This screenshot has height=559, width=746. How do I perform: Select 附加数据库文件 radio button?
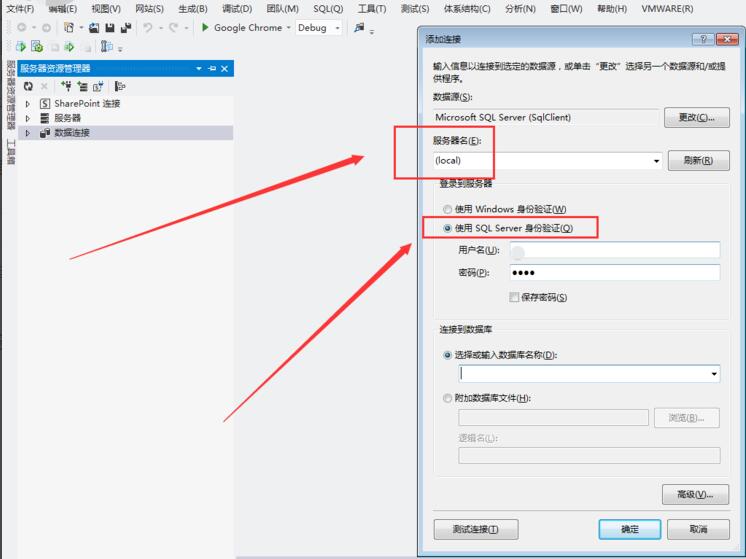point(447,398)
